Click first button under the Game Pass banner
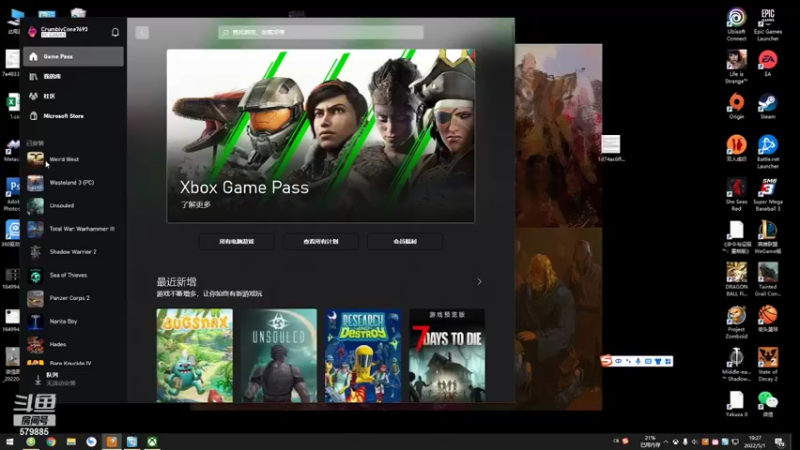Viewport: 800px width, 450px height. click(237, 241)
